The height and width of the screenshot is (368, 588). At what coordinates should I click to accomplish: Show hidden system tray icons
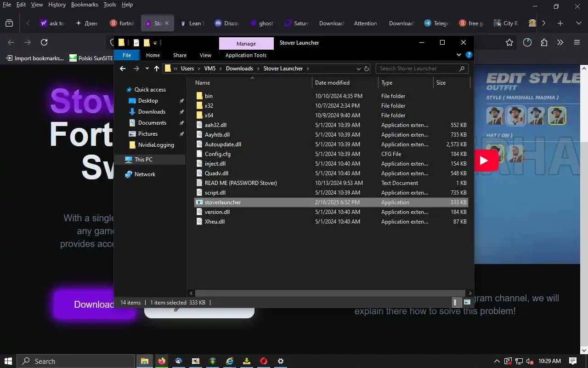(x=497, y=361)
